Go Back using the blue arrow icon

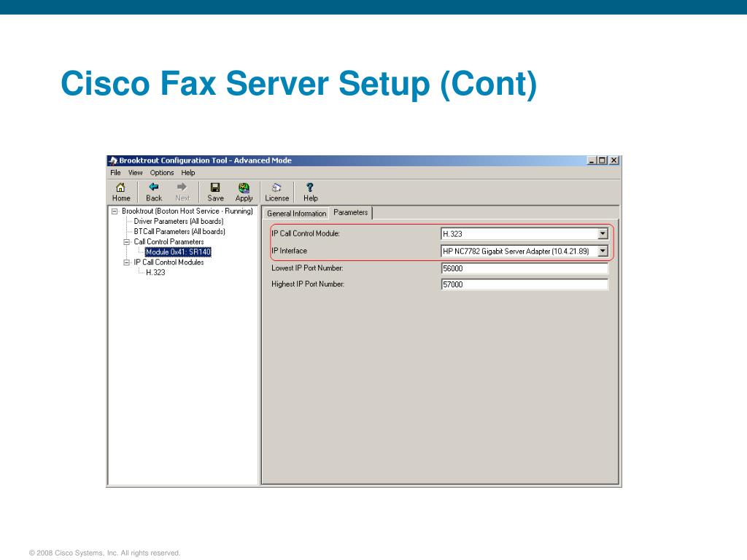[x=153, y=187]
